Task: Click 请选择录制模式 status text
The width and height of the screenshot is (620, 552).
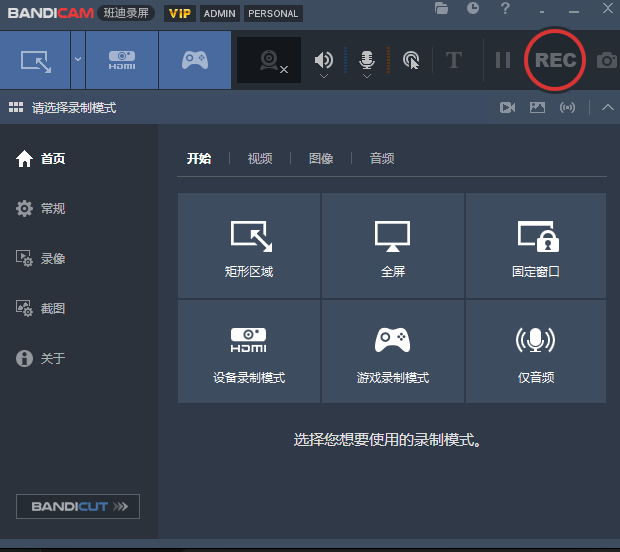Action: [74, 108]
